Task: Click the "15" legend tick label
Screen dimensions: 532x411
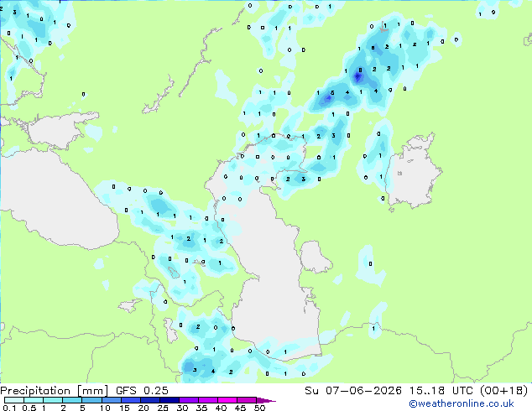Action: click(x=124, y=408)
